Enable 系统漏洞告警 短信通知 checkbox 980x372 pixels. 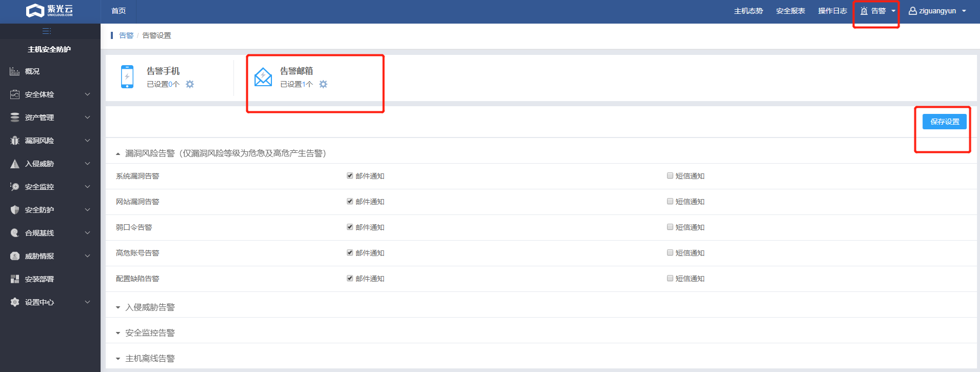coord(670,175)
